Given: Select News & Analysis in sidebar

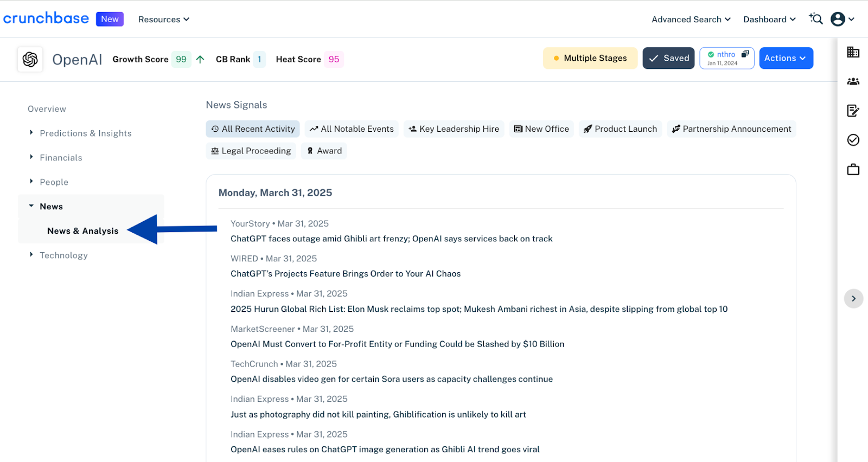Looking at the screenshot, I should click(x=82, y=231).
